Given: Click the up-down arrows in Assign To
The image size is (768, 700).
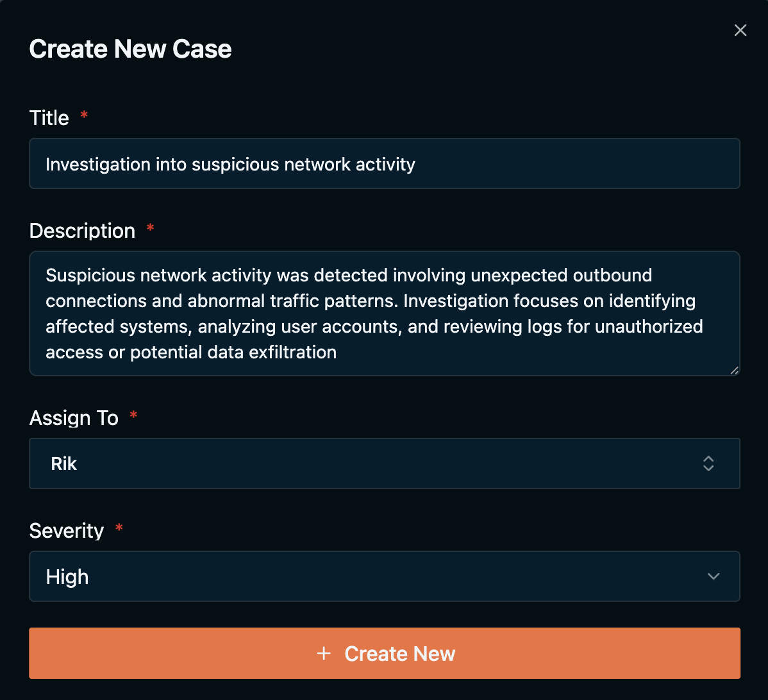Looking at the screenshot, I should tap(708, 463).
